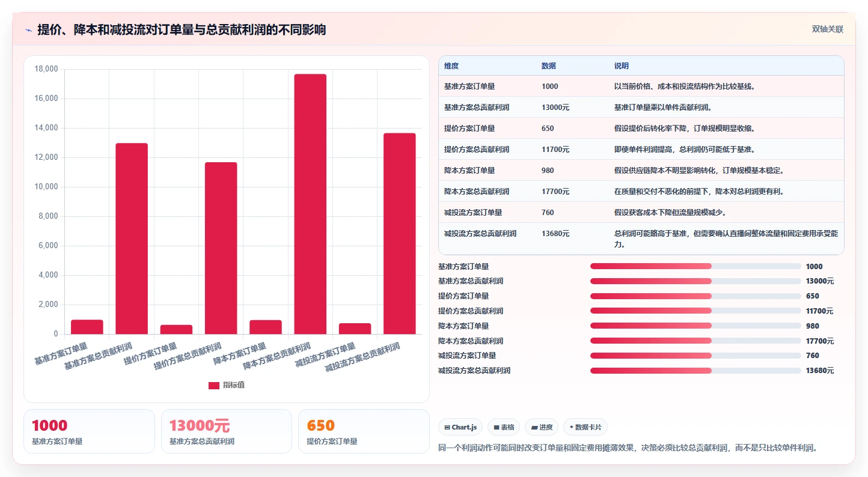Click the 17700元 value in the table
This screenshot has height=477, width=868.
pyautogui.click(x=555, y=192)
